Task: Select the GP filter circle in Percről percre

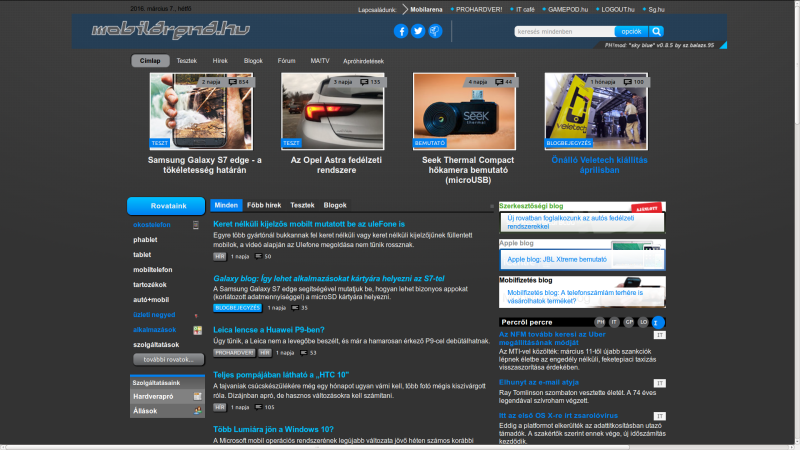Action: pos(629,322)
